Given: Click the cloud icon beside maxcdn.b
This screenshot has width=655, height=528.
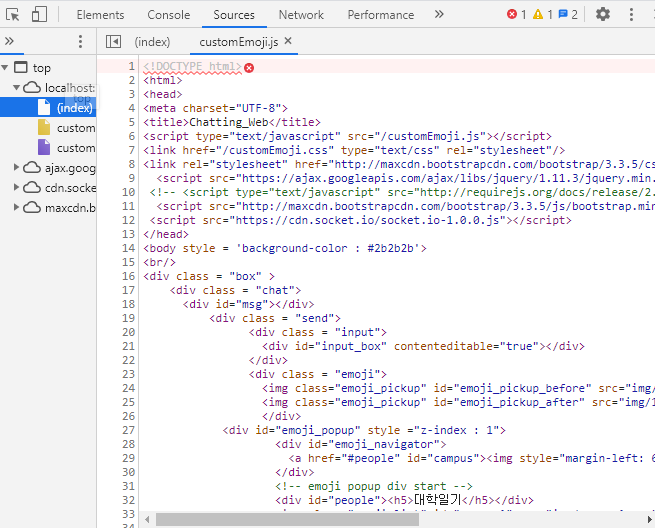Looking at the screenshot, I should 32,207.
